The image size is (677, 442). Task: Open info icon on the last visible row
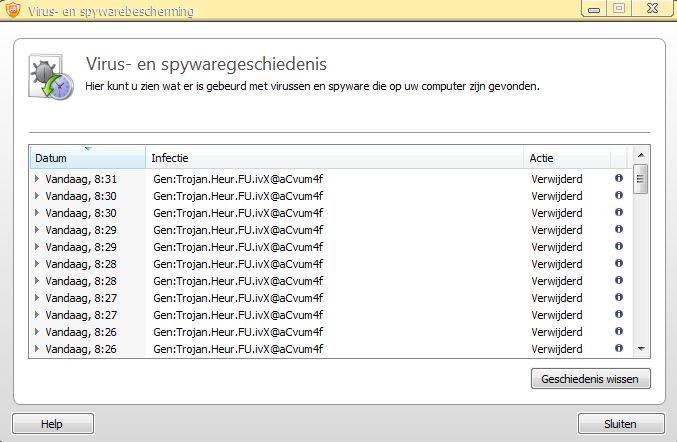(618, 348)
